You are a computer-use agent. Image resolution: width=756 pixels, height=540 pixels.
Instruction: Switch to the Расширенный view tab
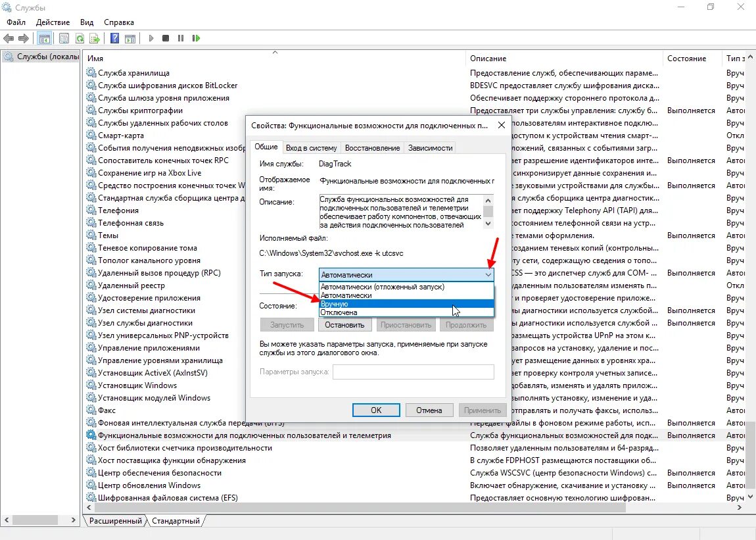116,521
